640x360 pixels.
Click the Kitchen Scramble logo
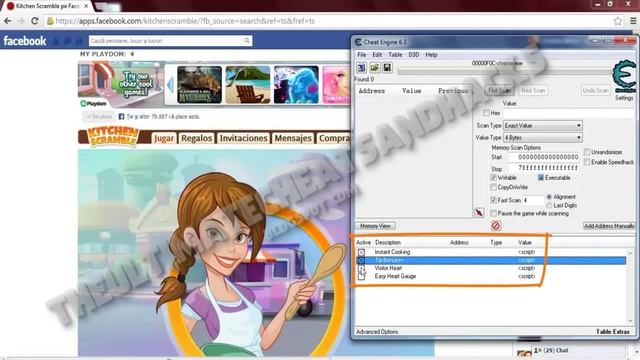tap(113, 137)
